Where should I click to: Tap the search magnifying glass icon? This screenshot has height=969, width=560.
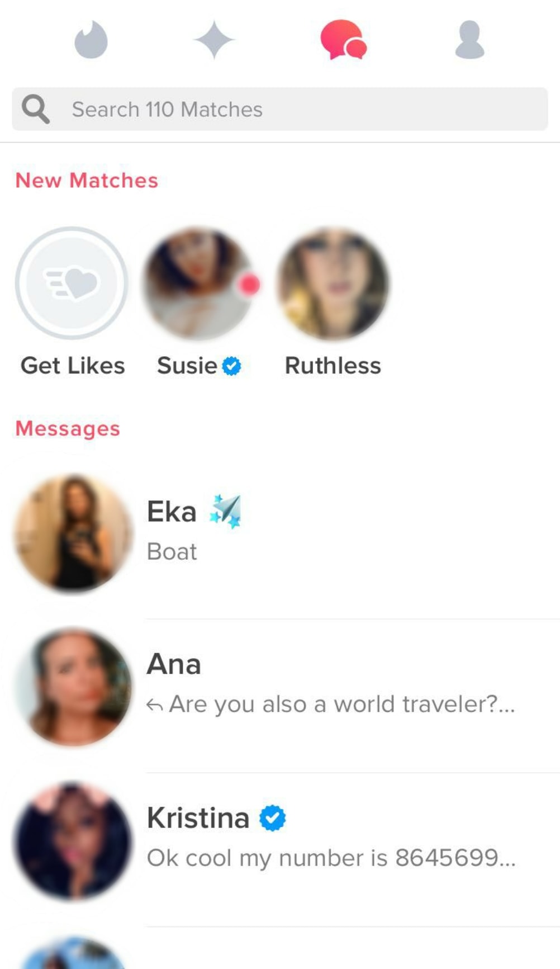(36, 109)
